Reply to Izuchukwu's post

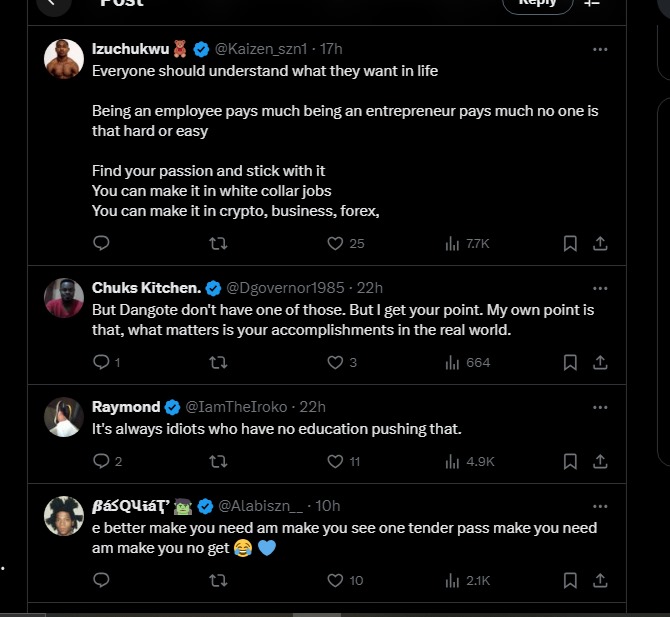coord(100,243)
